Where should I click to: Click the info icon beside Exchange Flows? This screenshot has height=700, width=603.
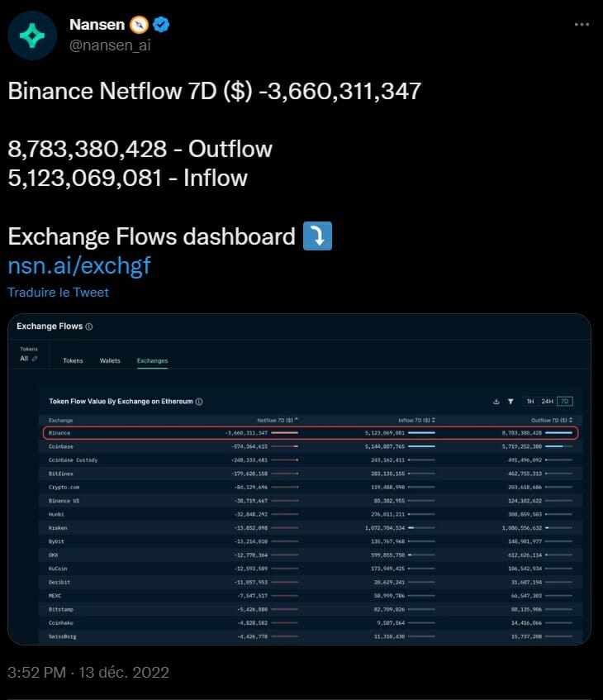[x=89, y=326]
